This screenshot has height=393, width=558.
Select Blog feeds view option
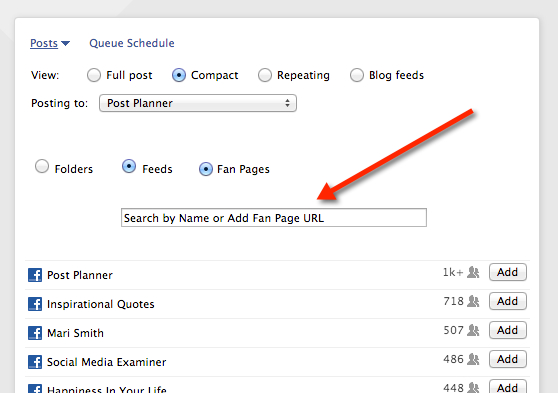357,75
